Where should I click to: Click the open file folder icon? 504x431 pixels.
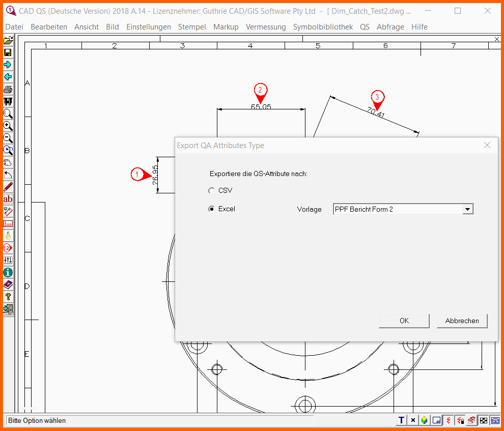pyautogui.click(x=8, y=41)
